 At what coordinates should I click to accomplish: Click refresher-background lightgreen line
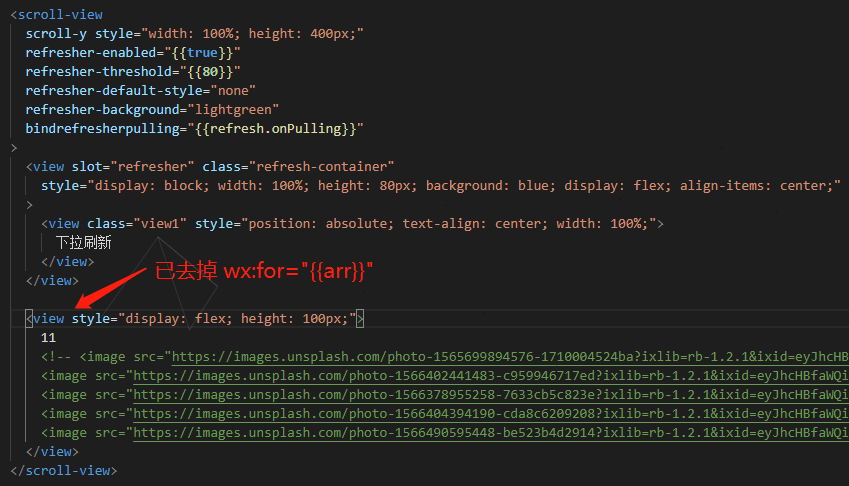(x=152, y=109)
